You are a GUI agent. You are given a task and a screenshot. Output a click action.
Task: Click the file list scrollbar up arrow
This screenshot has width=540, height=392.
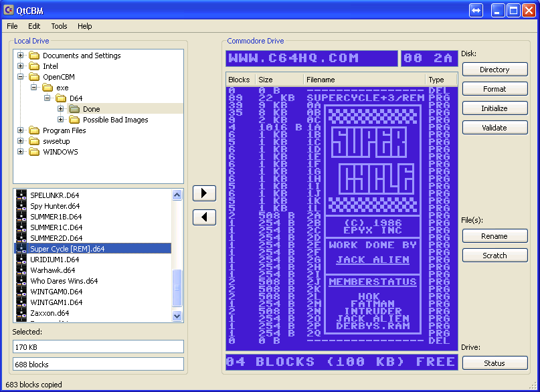[177, 195]
